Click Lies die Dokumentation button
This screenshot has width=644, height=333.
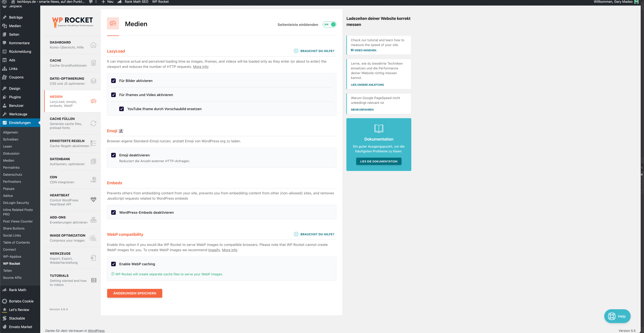378,161
